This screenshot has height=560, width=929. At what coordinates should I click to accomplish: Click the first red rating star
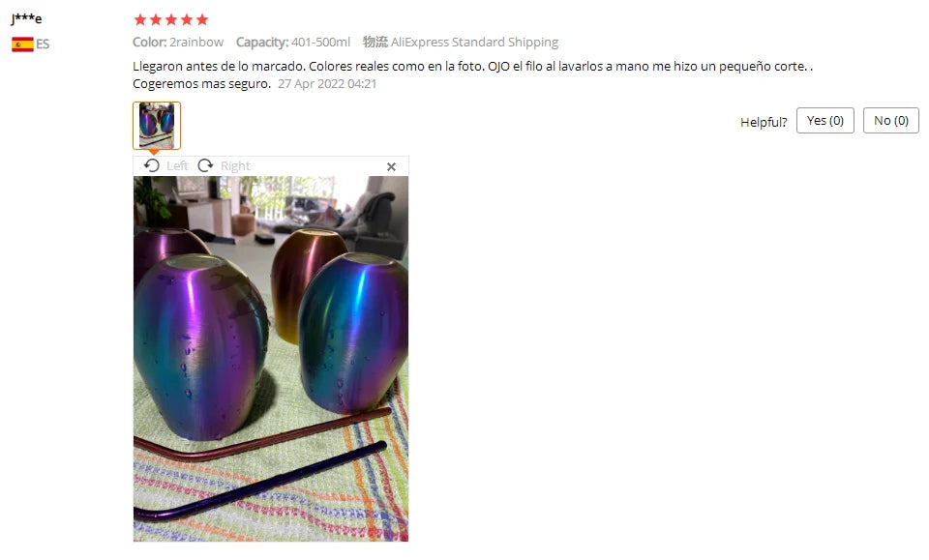click(x=140, y=19)
